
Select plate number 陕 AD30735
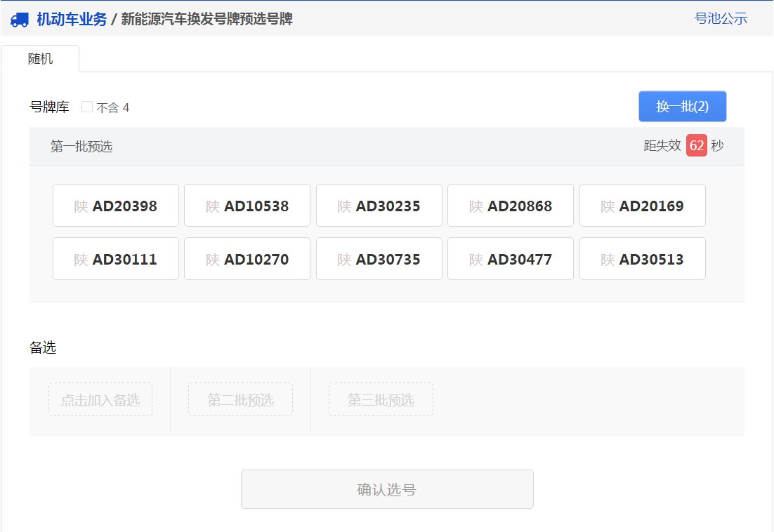(379, 259)
